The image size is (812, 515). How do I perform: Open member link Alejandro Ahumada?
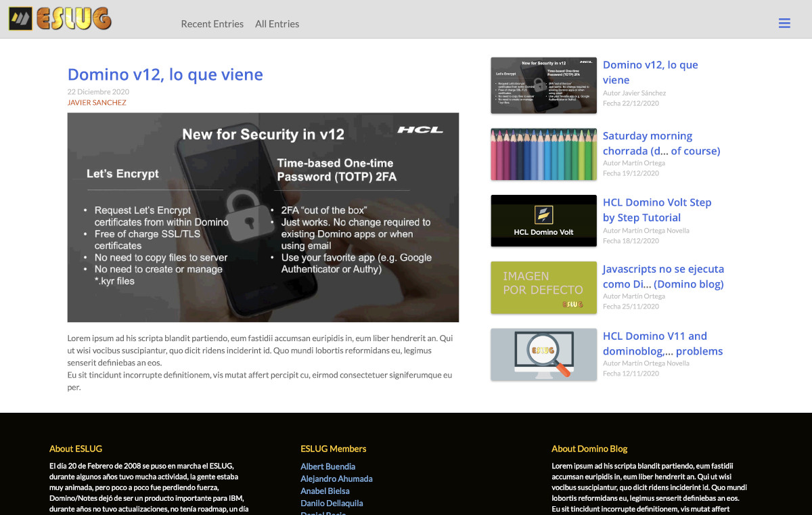pos(336,478)
